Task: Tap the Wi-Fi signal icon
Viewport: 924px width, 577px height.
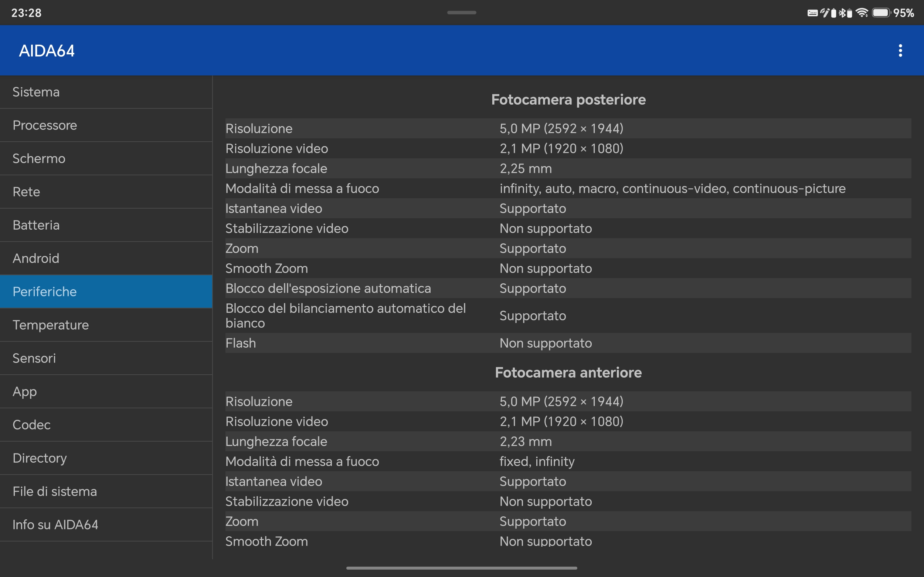Action: 862,13
